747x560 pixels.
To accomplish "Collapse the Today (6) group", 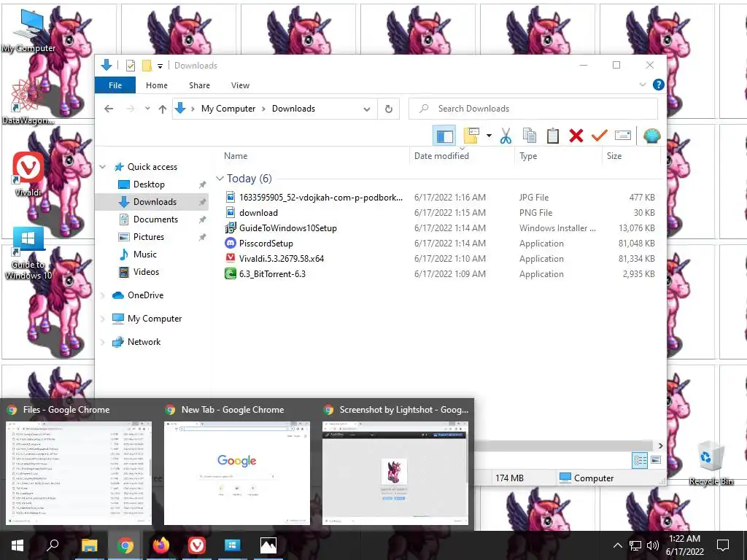I will (x=220, y=179).
